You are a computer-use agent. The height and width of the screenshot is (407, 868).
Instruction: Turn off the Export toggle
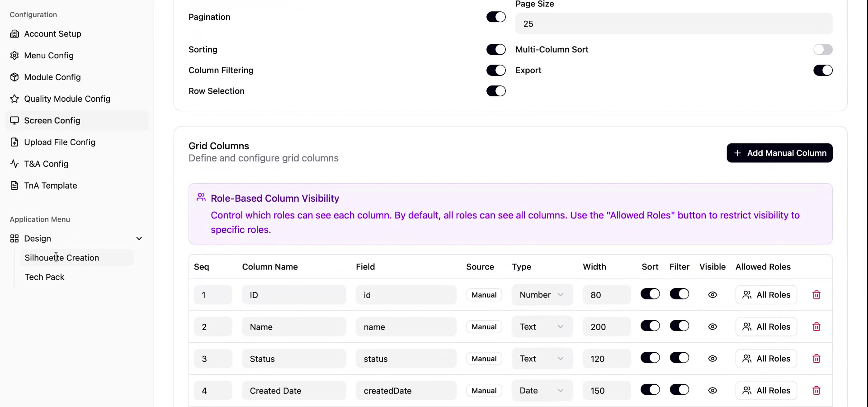[x=823, y=70]
